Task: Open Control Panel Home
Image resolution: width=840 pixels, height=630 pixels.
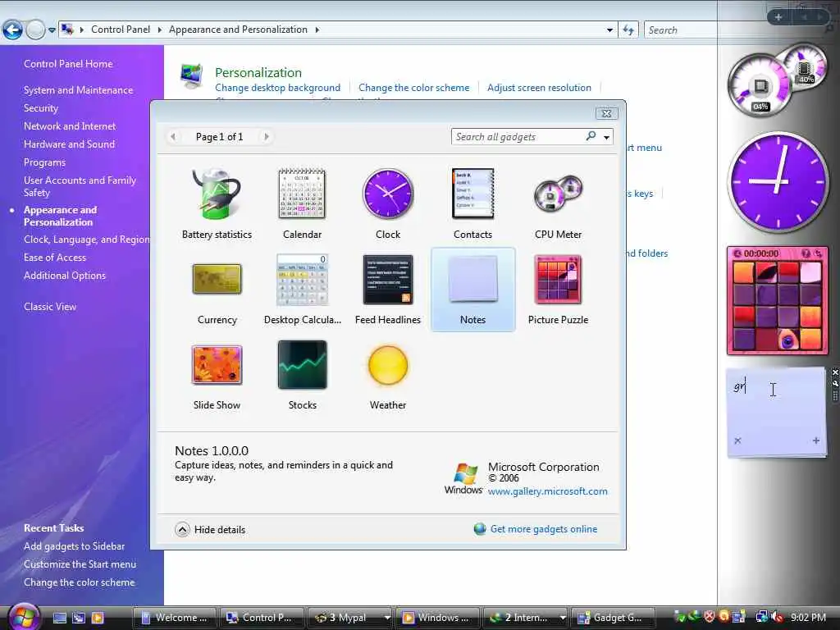Action: tap(68, 64)
